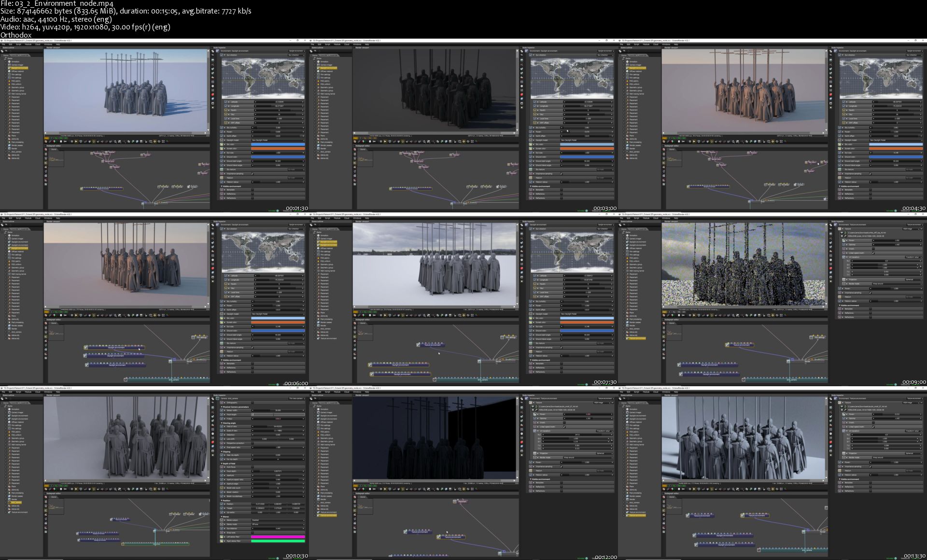Image resolution: width=927 pixels, height=560 pixels.
Task: Toggle Autofocus checkbox in 00:10:30 camera inspector
Action: (x=253, y=467)
